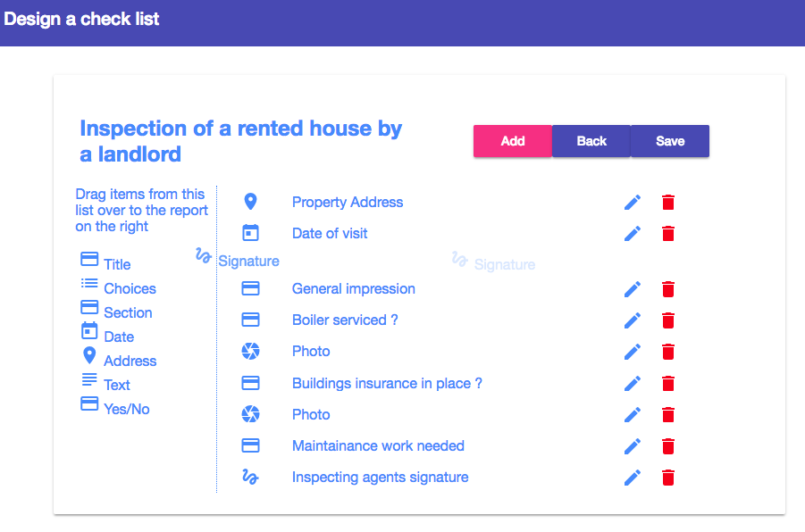The height and width of the screenshot is (532, 805).
Task: Click the map pin icon beside Property Address
Action: pyautogui.click(x=250, y=202)
